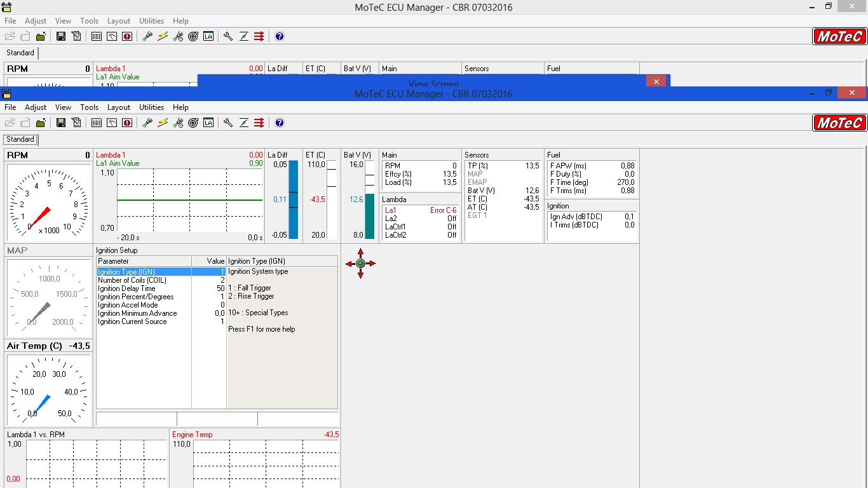Click the Lambda 1 vs. RPM chart title
Viewport: 868px width, 488px height.
[x=36, y=435]
